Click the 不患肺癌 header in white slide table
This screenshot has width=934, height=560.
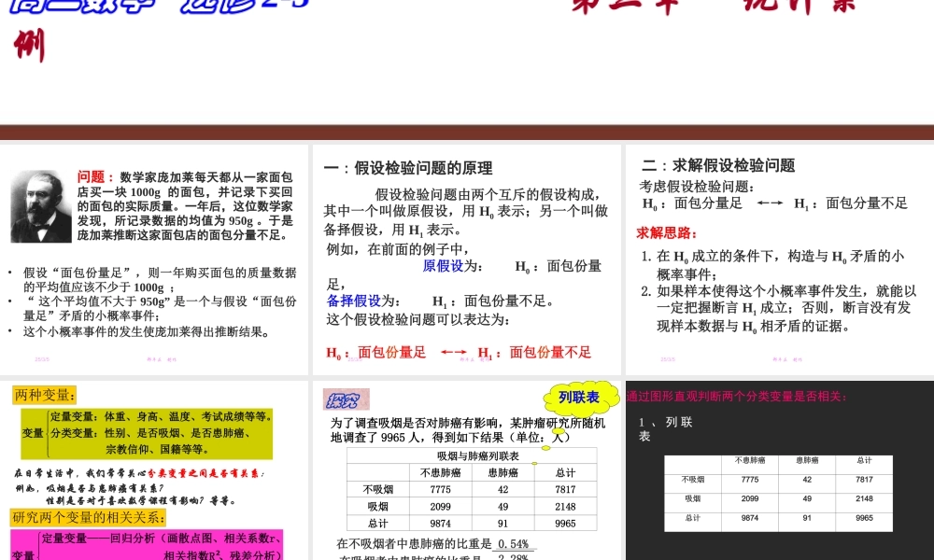point(440,472)
